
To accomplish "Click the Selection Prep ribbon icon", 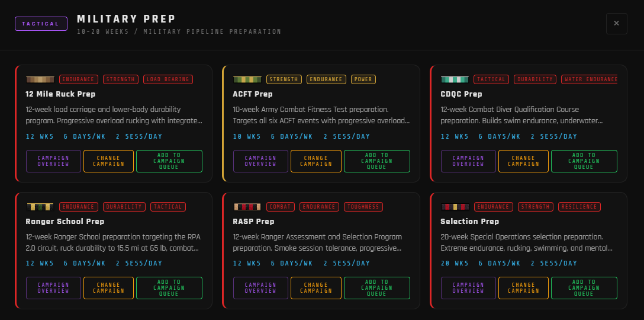I will [455, 206].
